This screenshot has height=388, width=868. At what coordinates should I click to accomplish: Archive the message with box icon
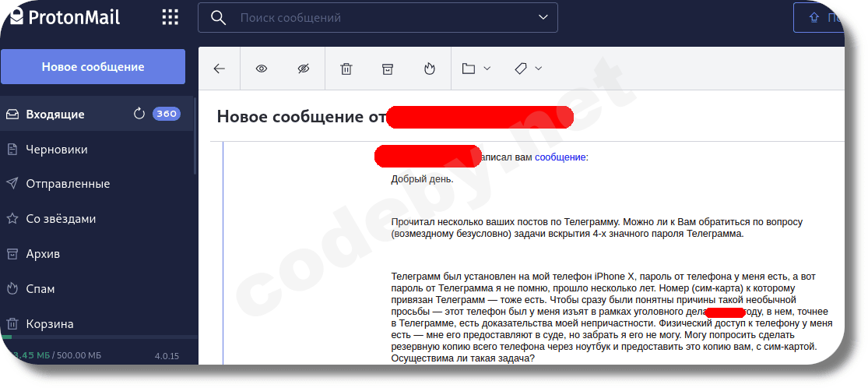pos(388,69)
